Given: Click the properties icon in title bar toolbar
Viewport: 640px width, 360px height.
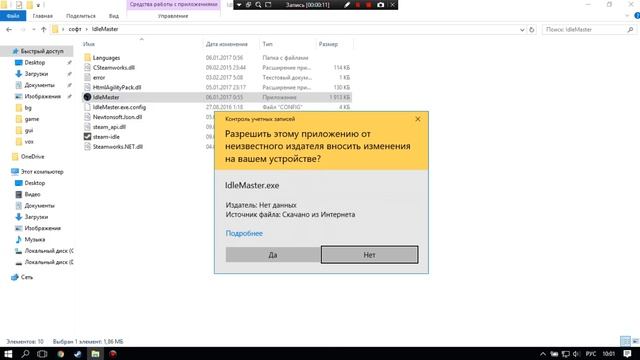Looking at the screenshot, I should pyautogui.click(x=19, y=5).
